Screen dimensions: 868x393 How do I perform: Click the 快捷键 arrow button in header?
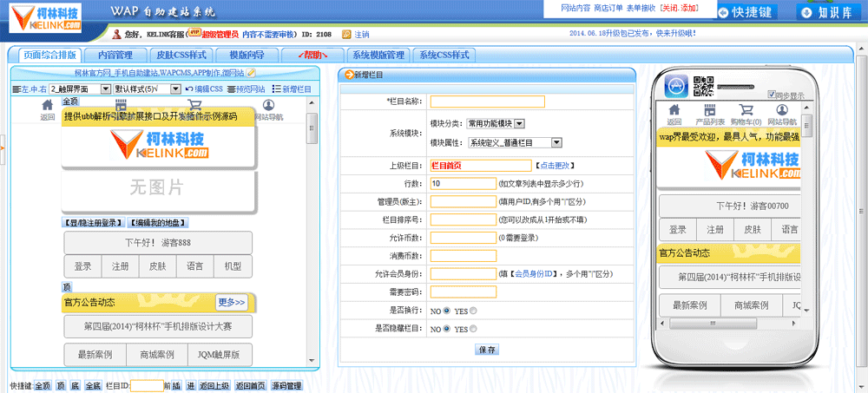pyautogui.click(x=748, y=12)
